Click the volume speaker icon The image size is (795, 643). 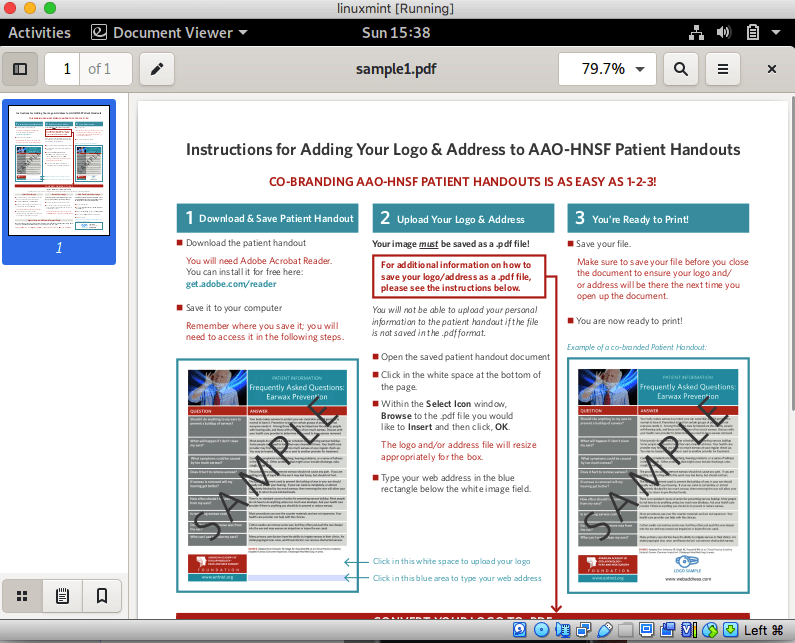(x=724, y=33)
